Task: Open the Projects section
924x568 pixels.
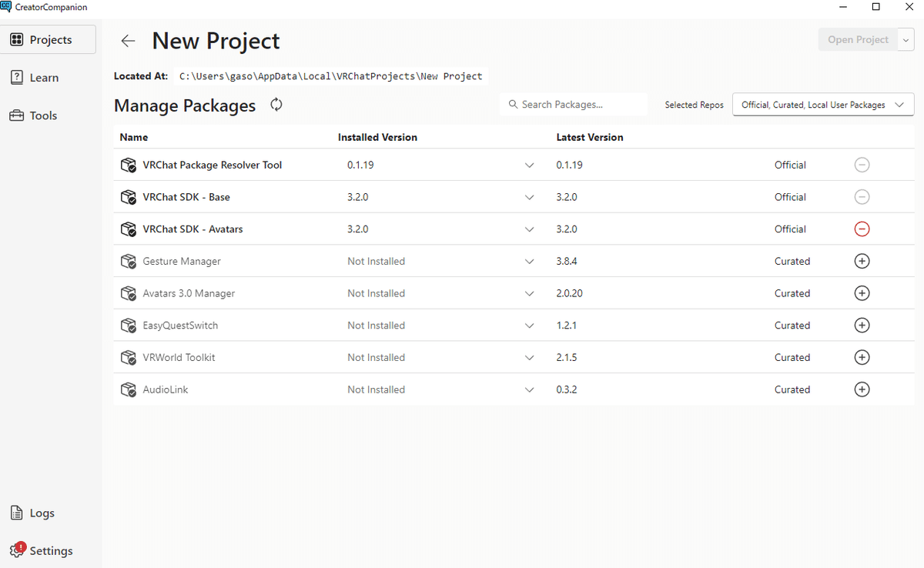Action: point(49,39)
